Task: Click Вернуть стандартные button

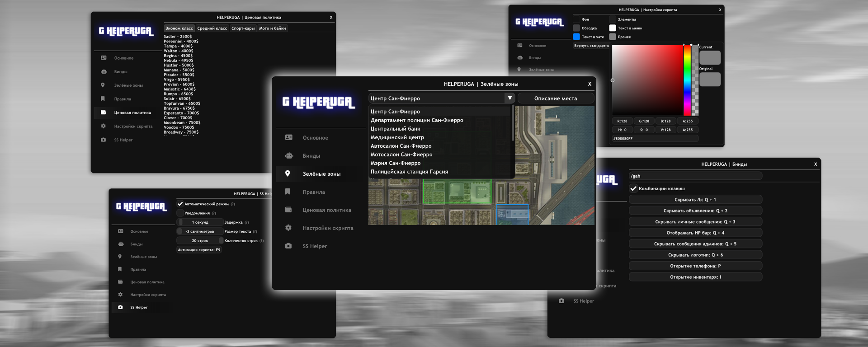Action: 591,46
